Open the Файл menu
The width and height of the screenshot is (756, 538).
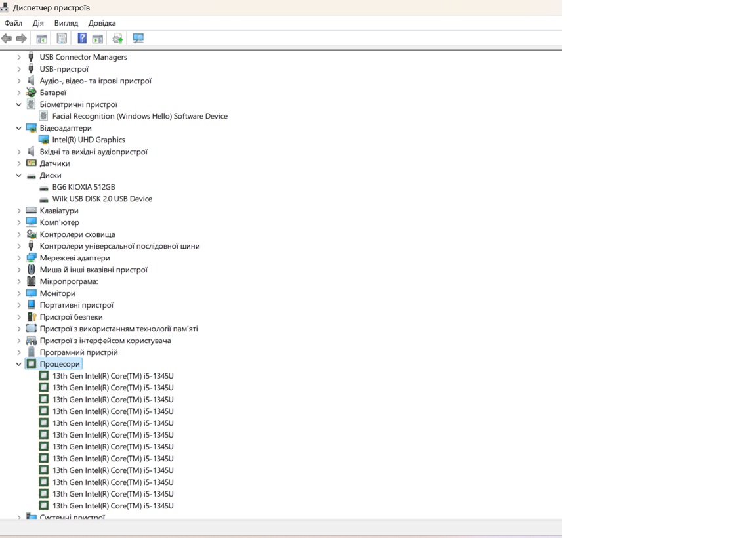click(14, 23)
